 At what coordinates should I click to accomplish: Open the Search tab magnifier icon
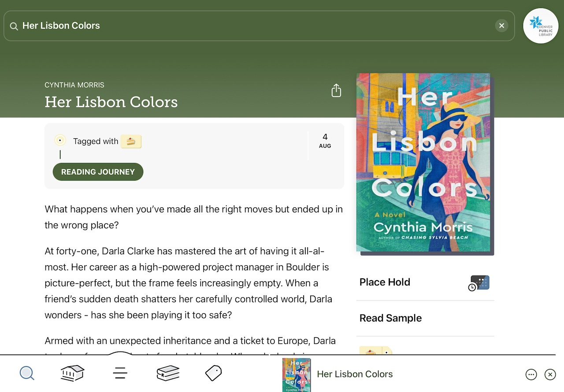point(27,374)
